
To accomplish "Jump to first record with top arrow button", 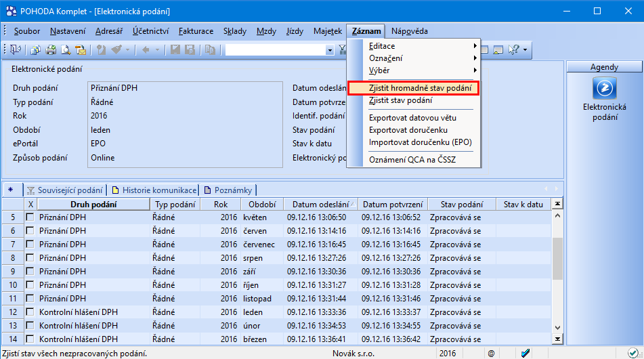I will (557, 204).
